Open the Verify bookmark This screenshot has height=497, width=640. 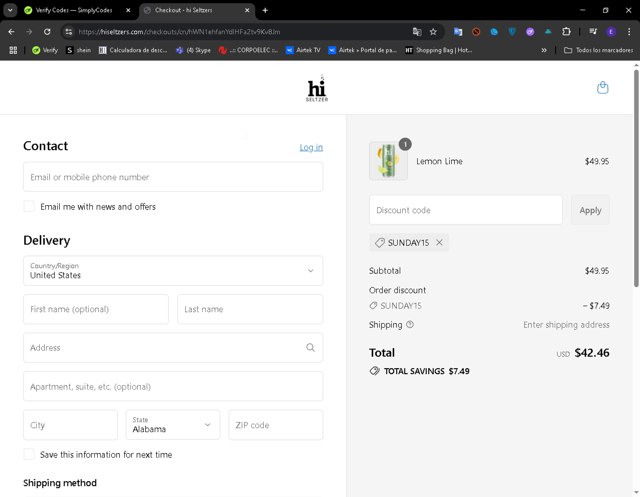45,50
